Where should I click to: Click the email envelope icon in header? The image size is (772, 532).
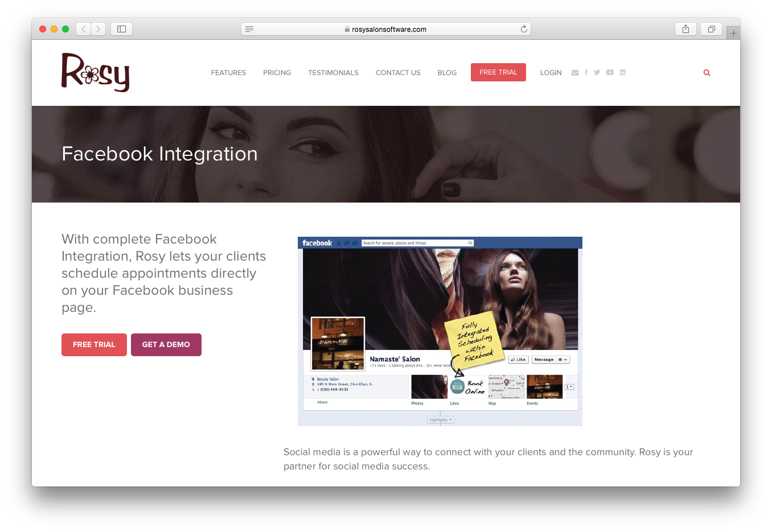[575, 73]
